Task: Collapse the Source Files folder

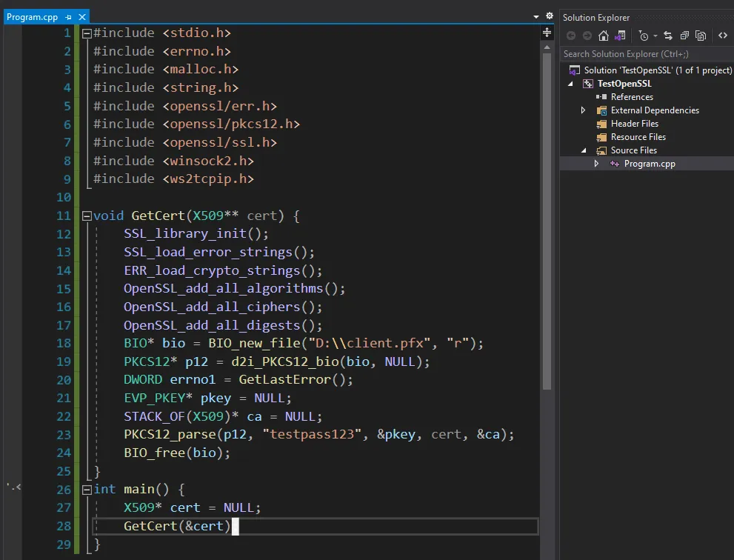Action: click(x=583, y=150)
